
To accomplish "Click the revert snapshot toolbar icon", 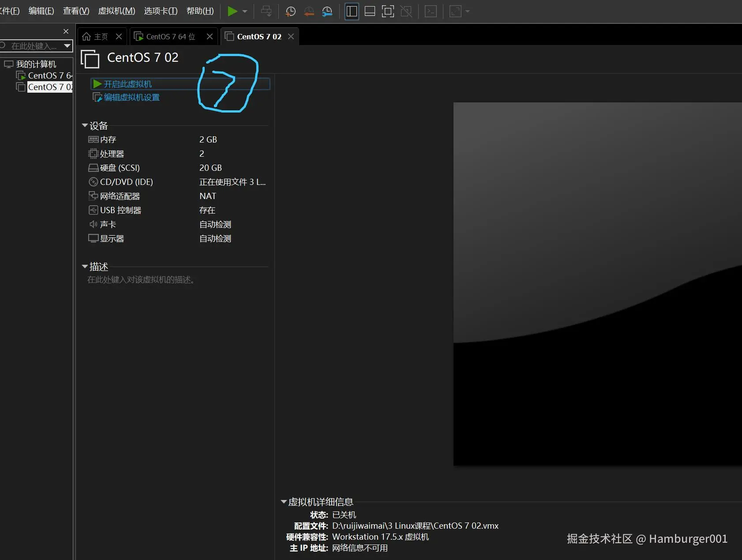I will click(x=308, y=11).
